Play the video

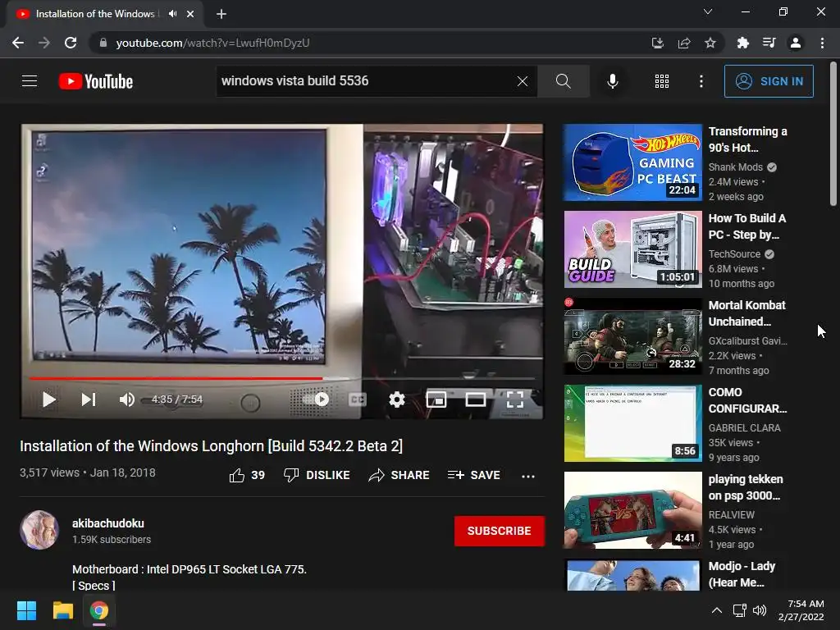click(x=48, y=399)
